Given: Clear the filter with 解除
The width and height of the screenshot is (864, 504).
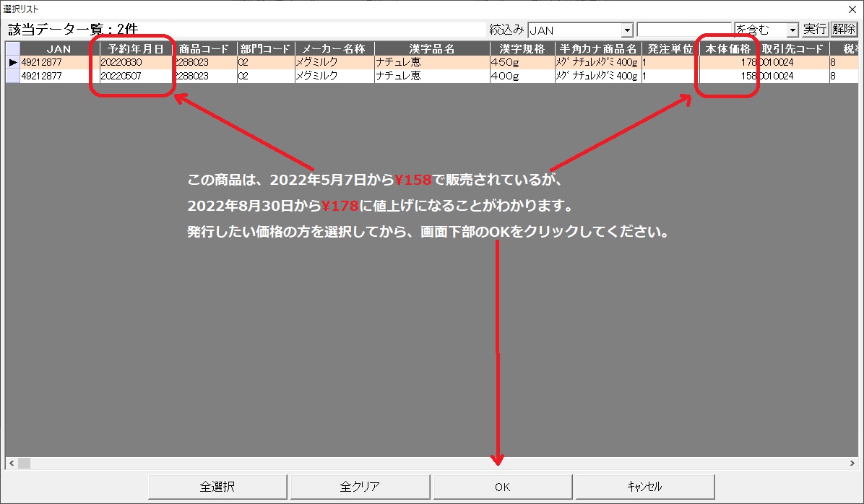Looking at the screenshot, I should [843, 30].
